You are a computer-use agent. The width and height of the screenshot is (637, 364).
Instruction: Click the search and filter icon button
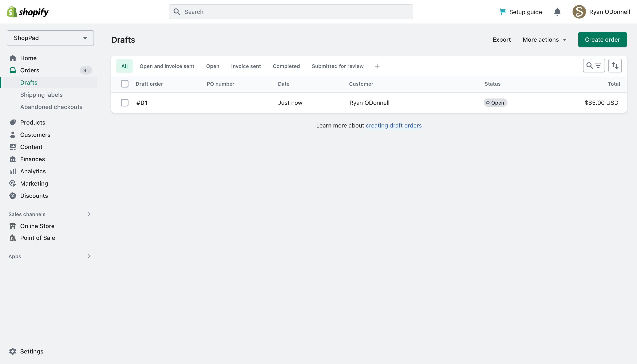(x=594, y=66)
